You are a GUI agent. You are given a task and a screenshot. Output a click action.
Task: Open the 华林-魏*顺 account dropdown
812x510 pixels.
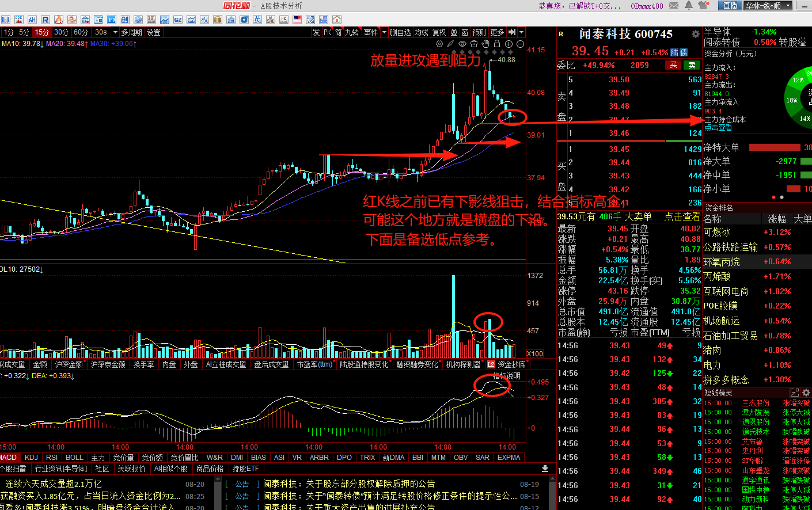point(768,6)
